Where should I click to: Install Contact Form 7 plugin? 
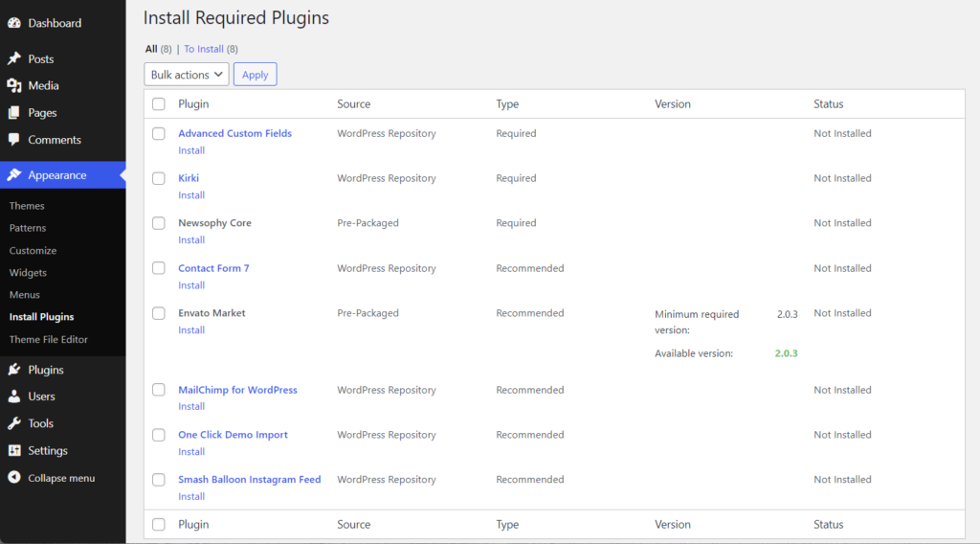click(x=191, y=285)
